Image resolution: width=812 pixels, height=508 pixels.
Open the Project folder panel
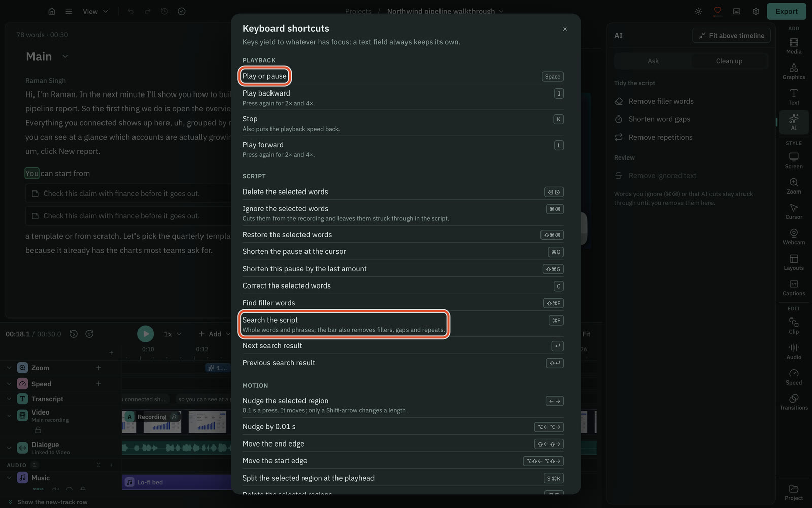point(794,492)
